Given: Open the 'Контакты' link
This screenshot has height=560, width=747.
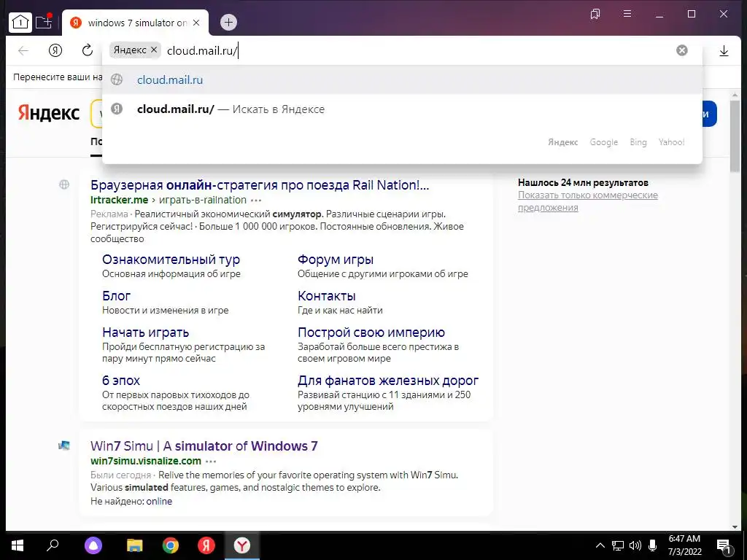Looking at the screenshot, I should click(326, 296).
